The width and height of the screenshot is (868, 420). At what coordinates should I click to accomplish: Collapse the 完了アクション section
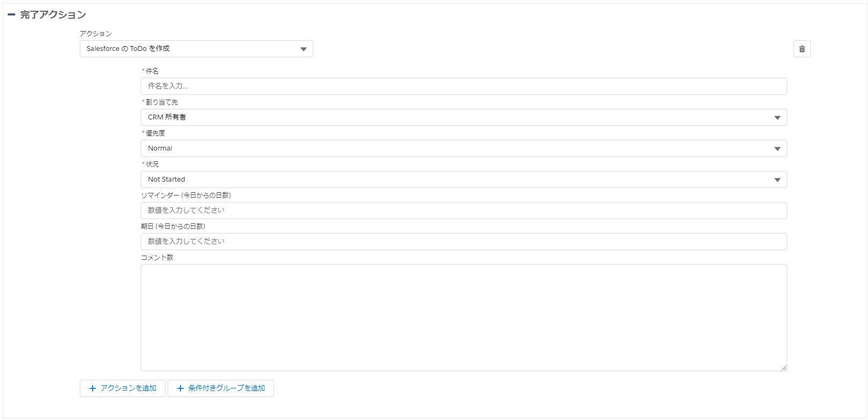coord(11,15)
